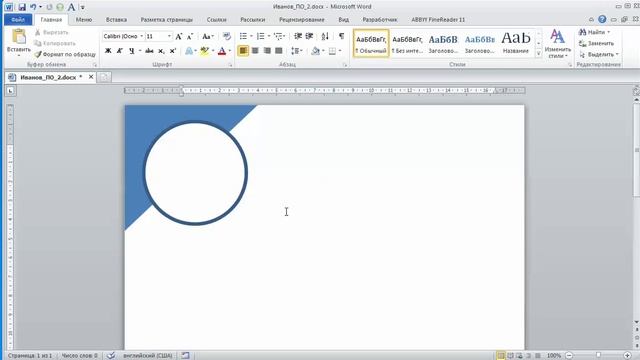Click the zoom slider handle
Screen dimensions: 640x360
[598, 356]
